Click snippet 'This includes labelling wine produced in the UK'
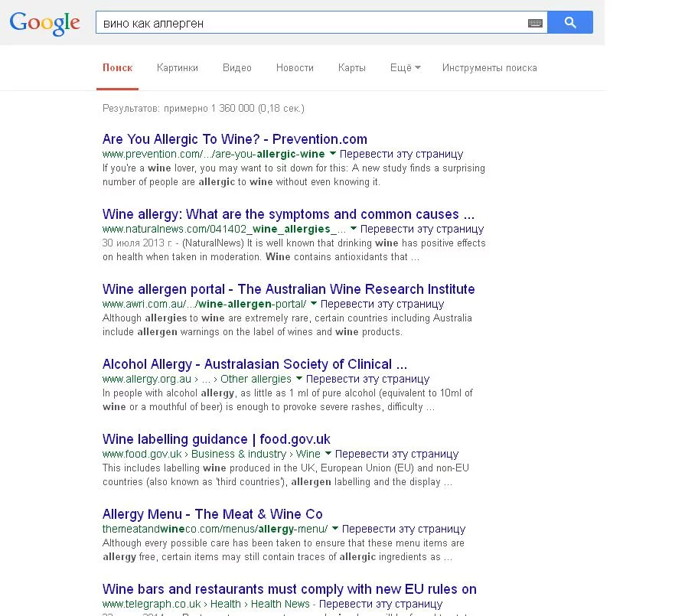Viewport: 698px width, 616px height. pos(209,468)
